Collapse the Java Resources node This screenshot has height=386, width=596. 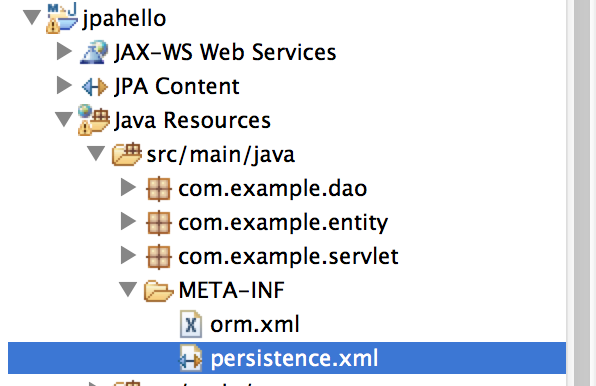(x=64, y=119)
